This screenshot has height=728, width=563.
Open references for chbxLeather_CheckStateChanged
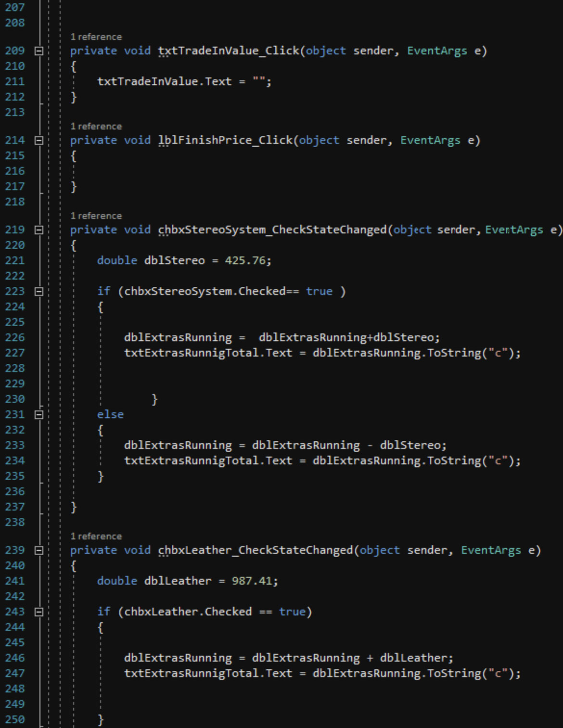pyautogui.click(x=96, y=536)
